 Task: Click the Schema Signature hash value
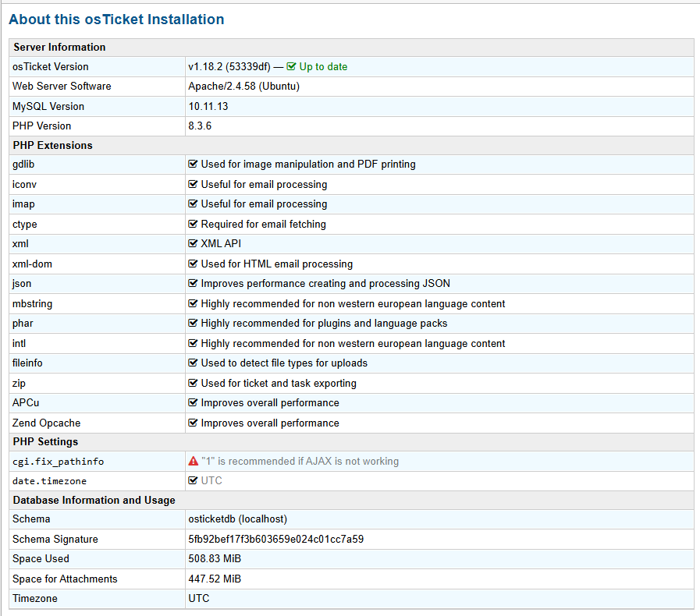tap(275, 539)
